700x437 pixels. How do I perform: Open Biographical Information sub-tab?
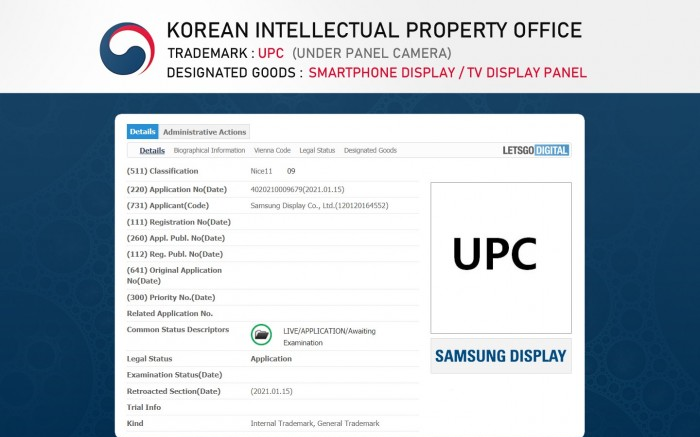[x=209, y=150]
